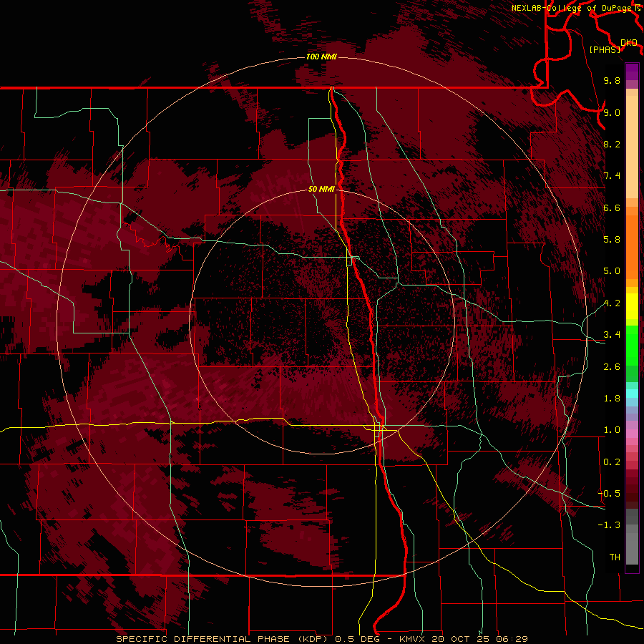The image size is (644, 644).
Task: Click the -1.3 value on the scale
Action: pyautogui.click(x=609, y=525)
